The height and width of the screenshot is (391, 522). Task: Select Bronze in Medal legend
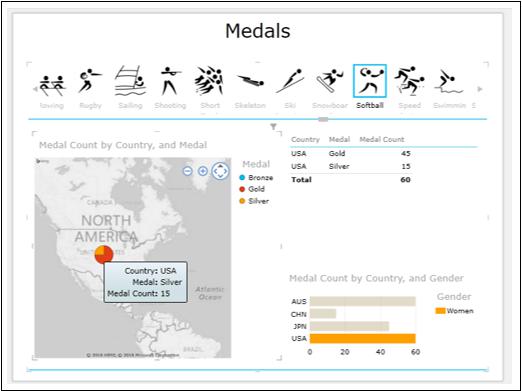tap(256, 178)
